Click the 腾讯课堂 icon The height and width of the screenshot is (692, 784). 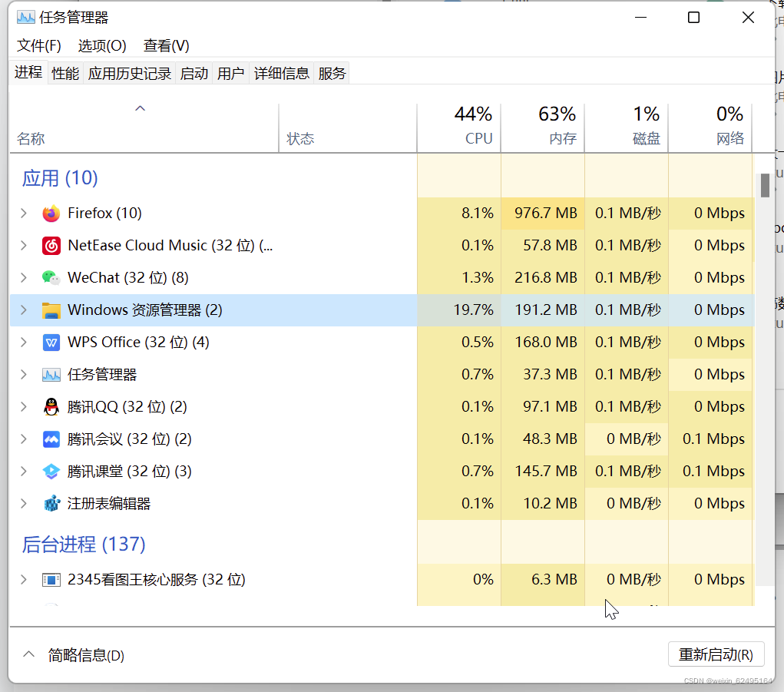pyautogui.click(x=51, y=471)
